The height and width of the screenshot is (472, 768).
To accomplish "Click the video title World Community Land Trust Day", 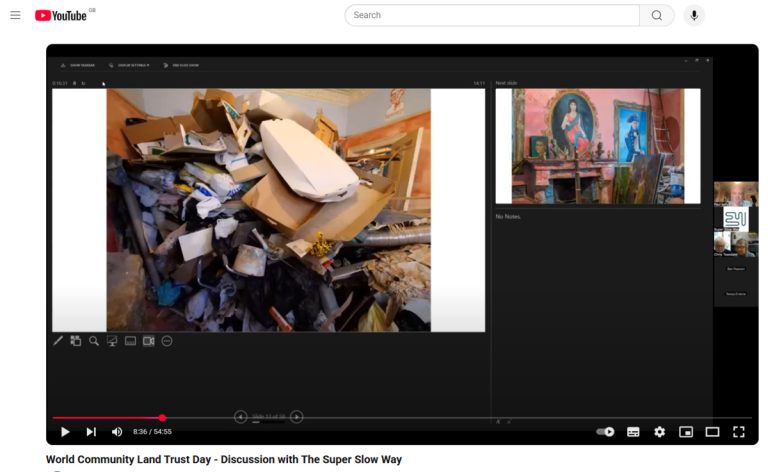I will click(x=224, y=459).
